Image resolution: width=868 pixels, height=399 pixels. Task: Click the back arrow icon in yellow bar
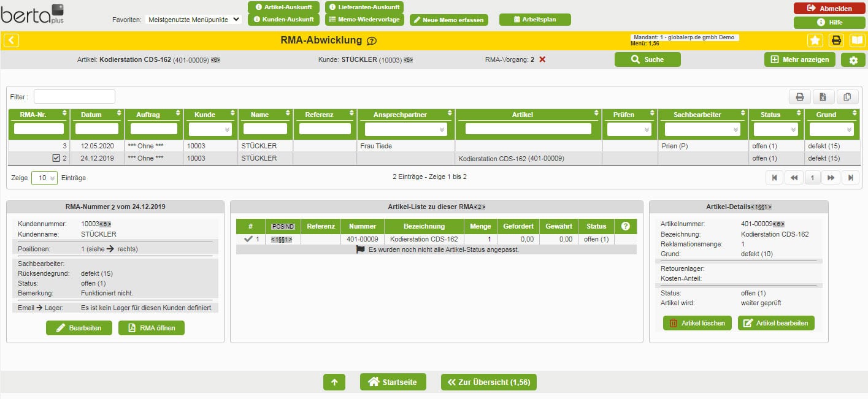(x=12, y=40)
